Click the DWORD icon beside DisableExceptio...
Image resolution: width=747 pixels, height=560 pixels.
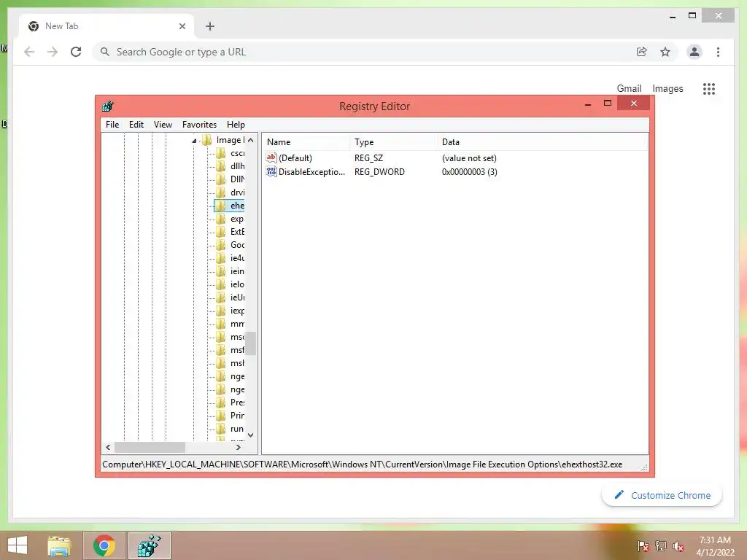tap(271, 171)
